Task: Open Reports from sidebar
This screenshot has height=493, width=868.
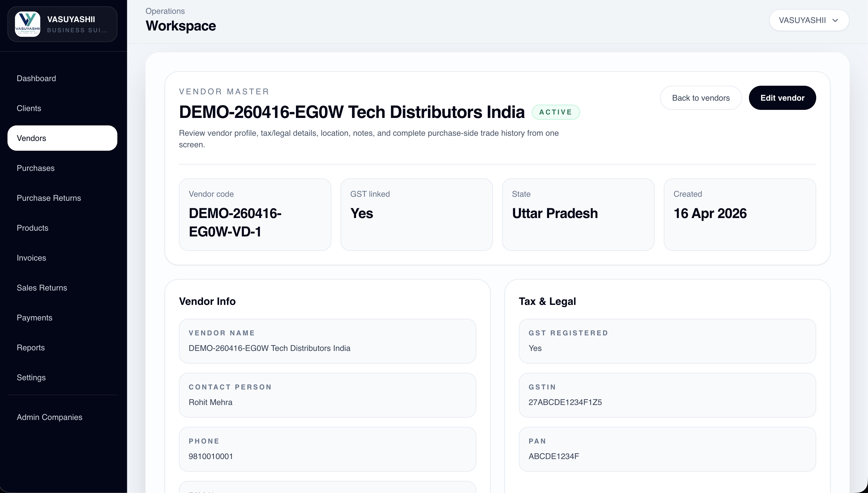Action: (x=62, y=347)
